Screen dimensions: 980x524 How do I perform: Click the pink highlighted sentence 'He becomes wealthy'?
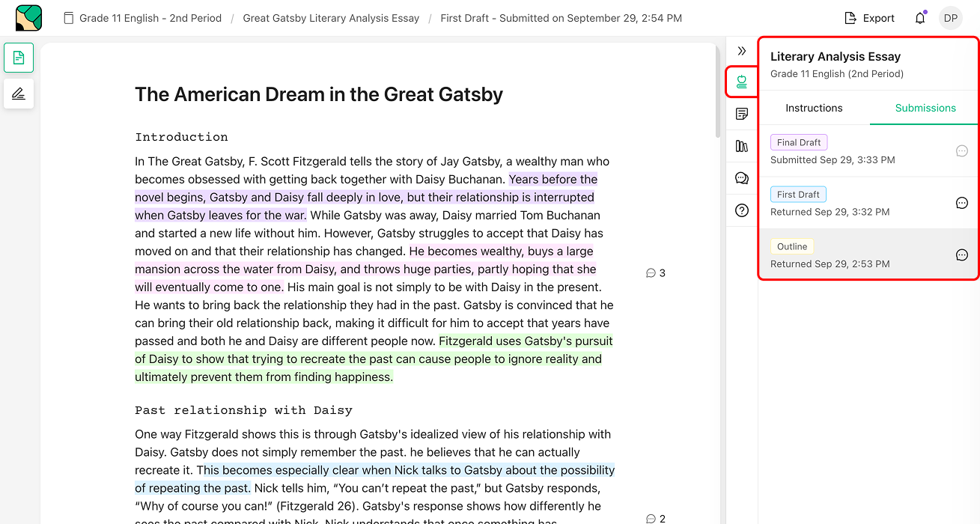(x=365, y=269)
